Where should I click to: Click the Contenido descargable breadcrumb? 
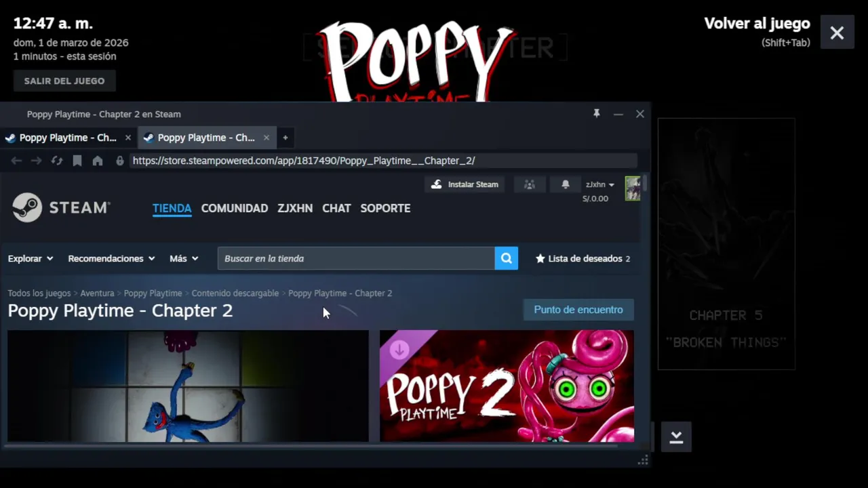click(235, 293)
